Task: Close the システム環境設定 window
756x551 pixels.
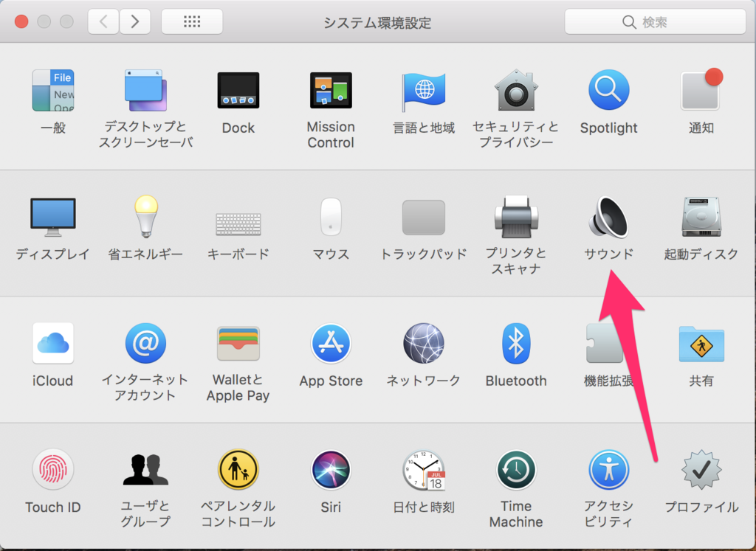Action: 21,21
